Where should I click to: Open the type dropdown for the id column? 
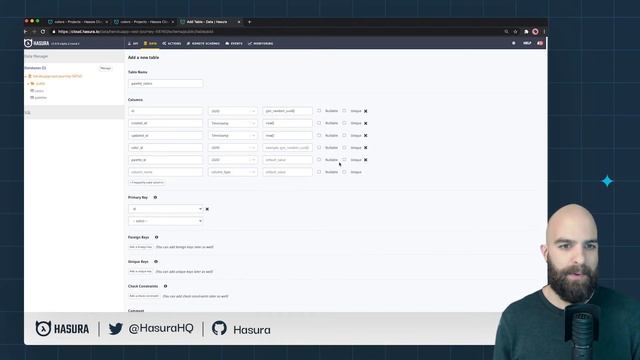[x=233, y=111]
